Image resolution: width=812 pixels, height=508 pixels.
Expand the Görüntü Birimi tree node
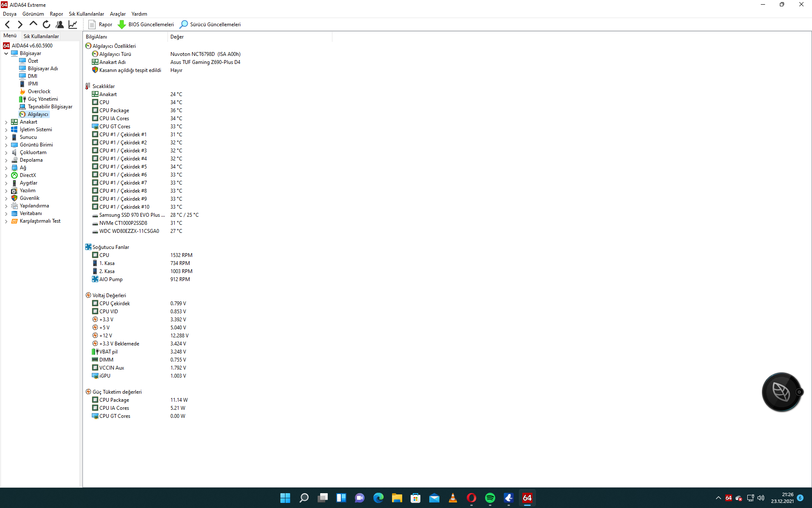pyautogui.click(x=6, y=145)
